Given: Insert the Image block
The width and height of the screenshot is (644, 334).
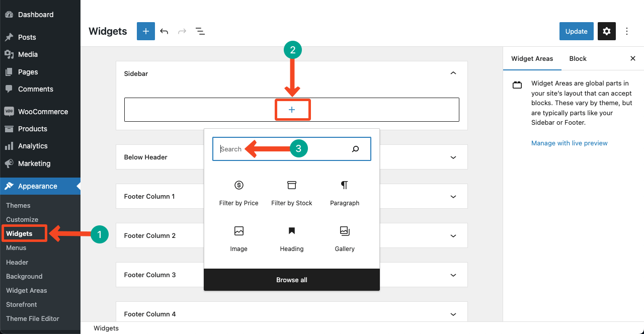Looking at the screenshot, I should tap(239, 238).
